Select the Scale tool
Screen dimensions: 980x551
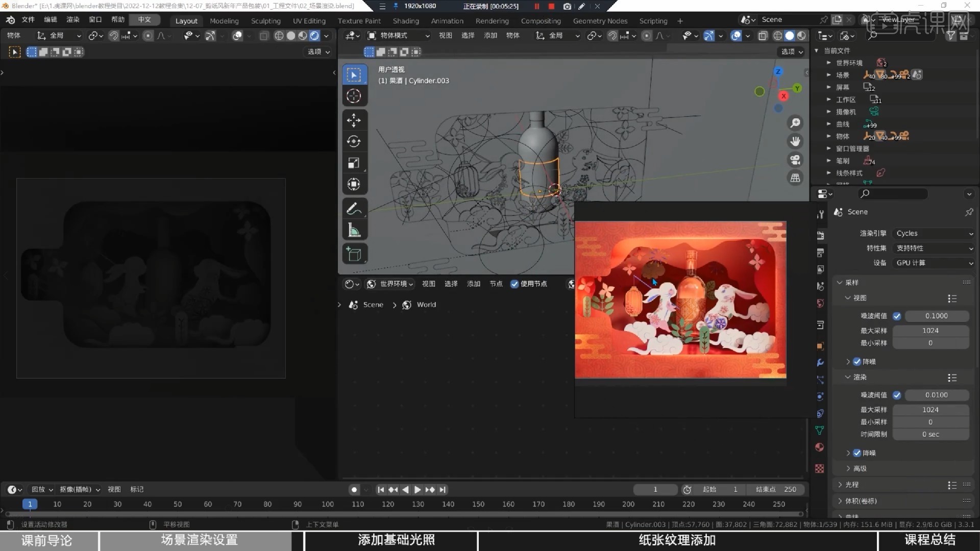point(354,163)
